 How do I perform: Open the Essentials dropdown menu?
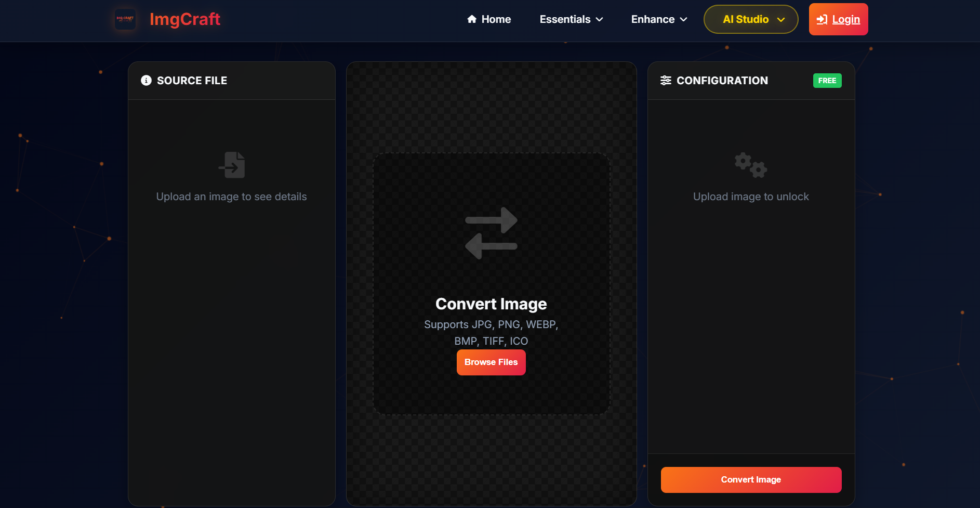571,19
